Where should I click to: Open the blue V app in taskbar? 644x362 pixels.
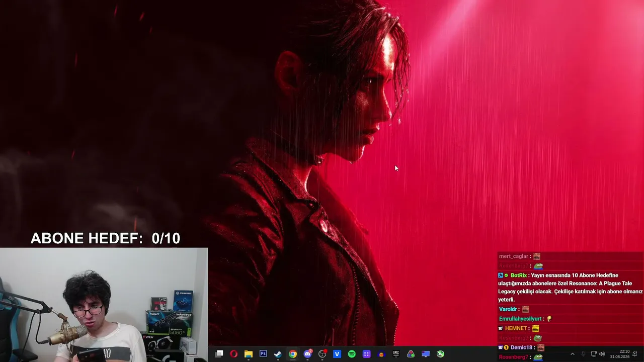click(337, 354)
